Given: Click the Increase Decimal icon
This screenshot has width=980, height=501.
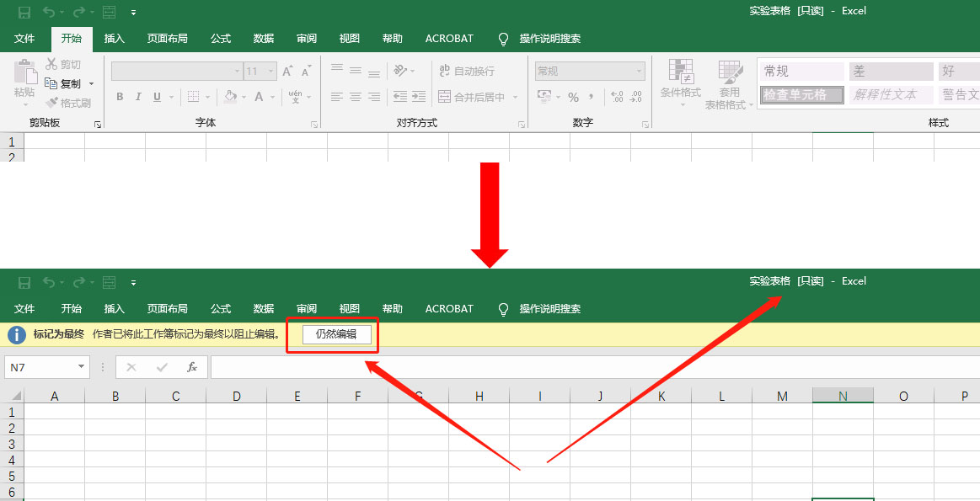Looking at the screenshot, I should point(616,95).
